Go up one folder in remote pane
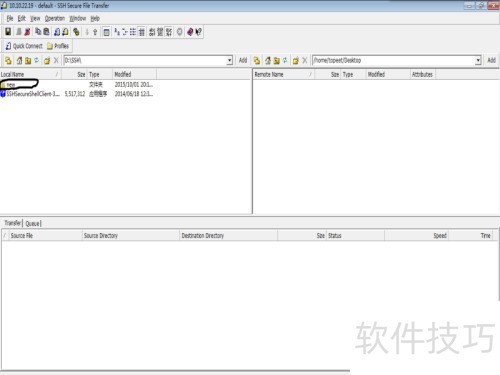 [276, 60]
